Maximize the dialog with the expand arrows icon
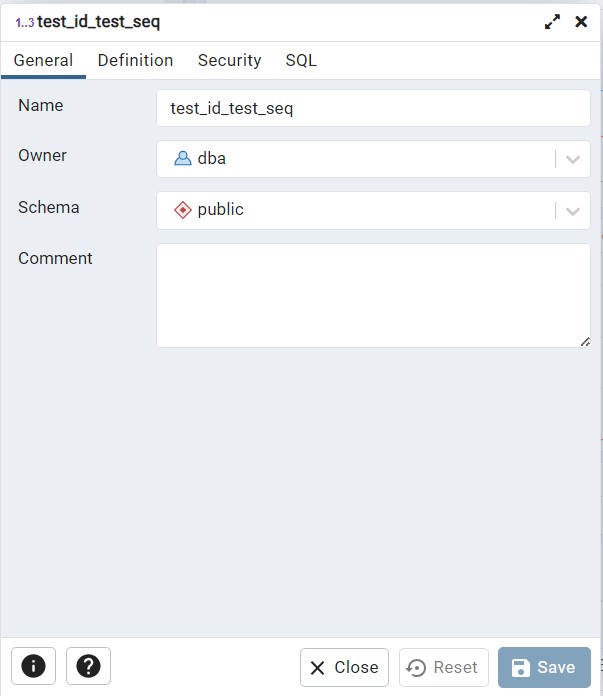Screen dimensions: 603x696 pyautogui.click(x=552, y=22)
